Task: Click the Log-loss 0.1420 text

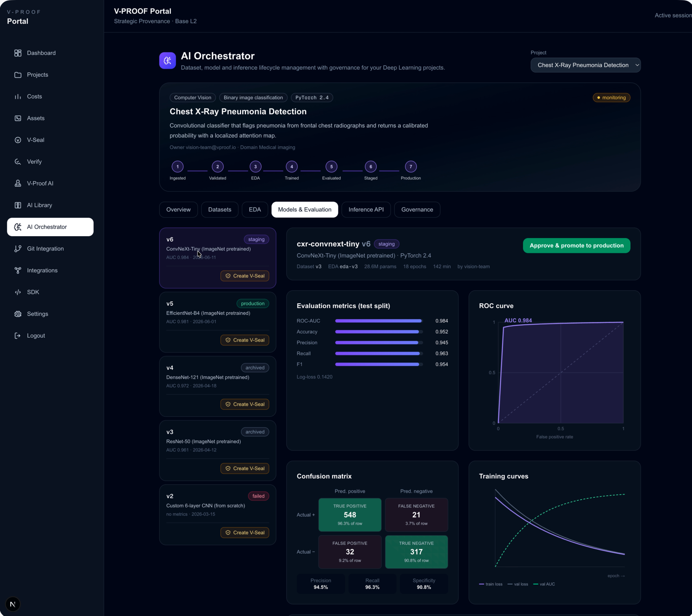Action: point(315,377)
